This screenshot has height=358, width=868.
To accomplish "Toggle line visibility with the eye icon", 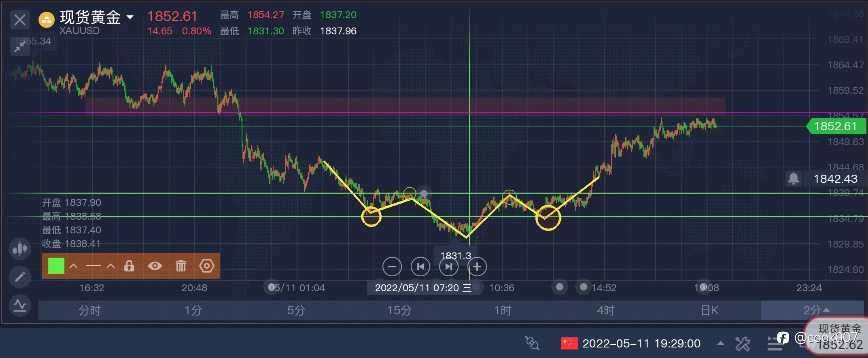I will tap(155, 266).
